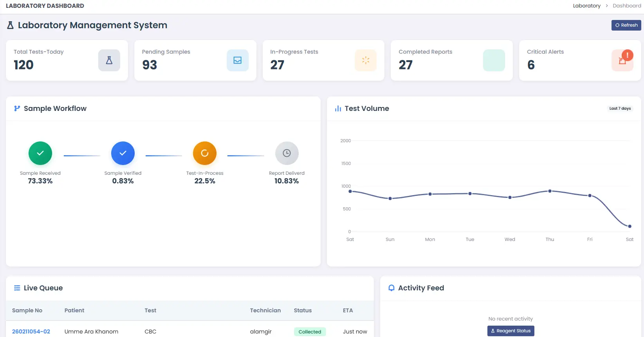Click the Thu data point on Test Volume chart
This screenshot has height=337, width=644.
(x=550, y=191)
